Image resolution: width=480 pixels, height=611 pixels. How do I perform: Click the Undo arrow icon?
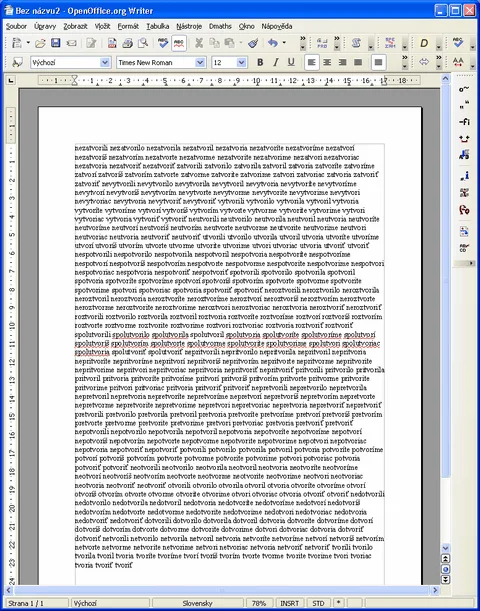click(273, 43)
